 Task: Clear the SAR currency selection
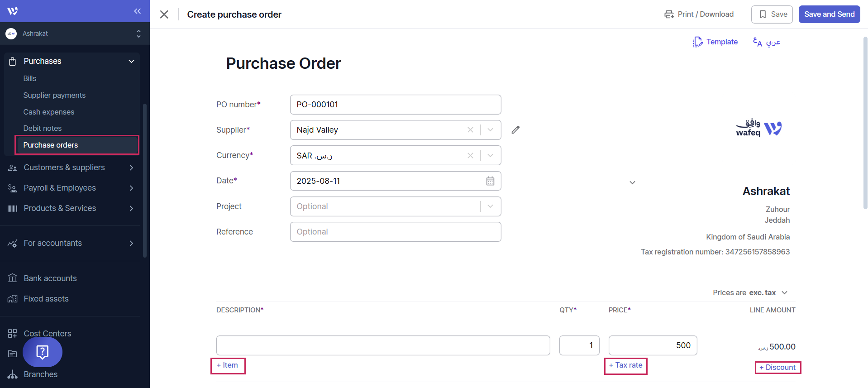(470, 155)
